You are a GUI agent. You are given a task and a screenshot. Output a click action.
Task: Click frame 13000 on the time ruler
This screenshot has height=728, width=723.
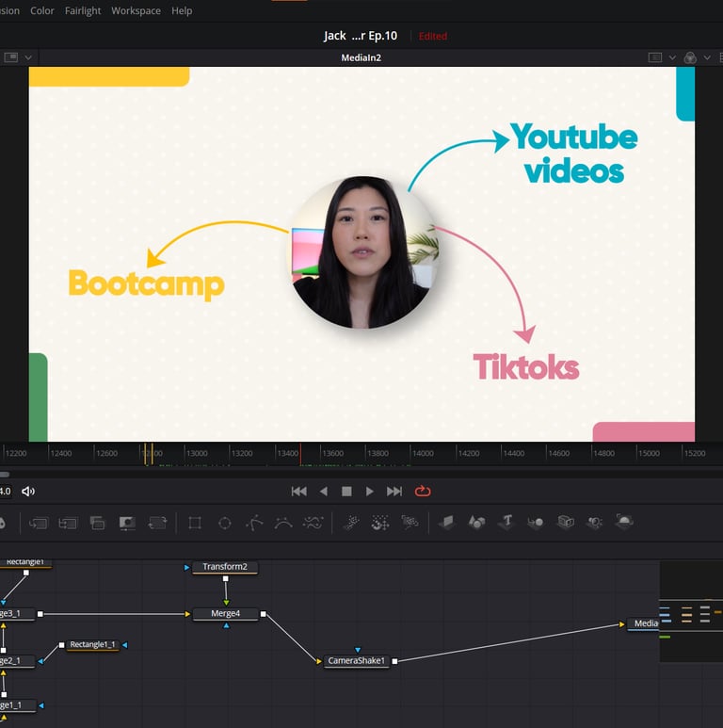pos(197,453)
